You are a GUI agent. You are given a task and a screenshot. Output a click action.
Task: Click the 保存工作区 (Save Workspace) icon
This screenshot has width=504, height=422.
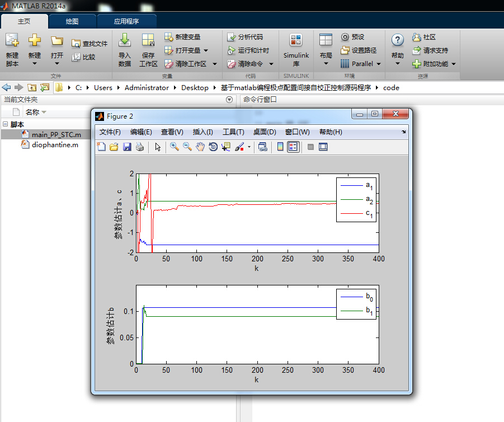[148, 50]
